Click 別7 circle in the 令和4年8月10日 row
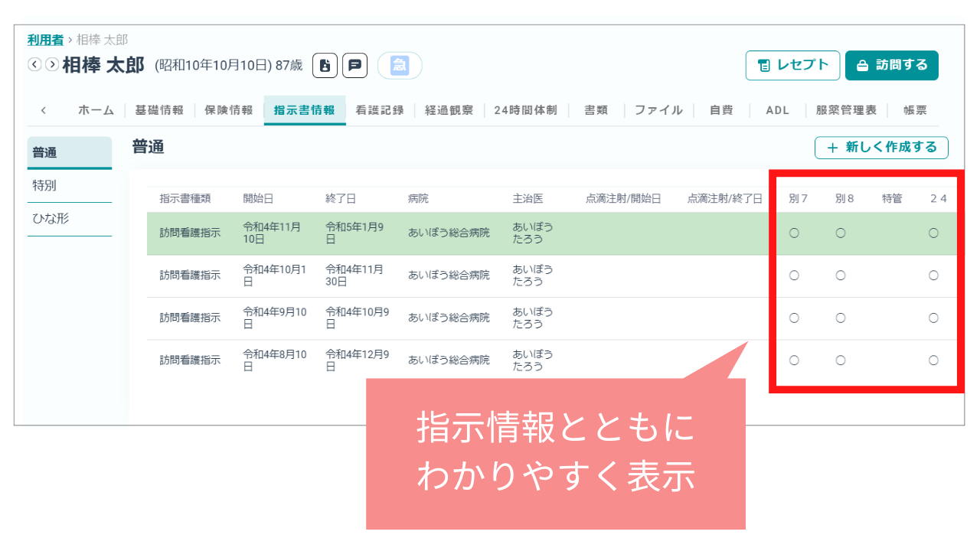Screen dimensions: 980x551 pyautogui.click(x=794, y=360)
